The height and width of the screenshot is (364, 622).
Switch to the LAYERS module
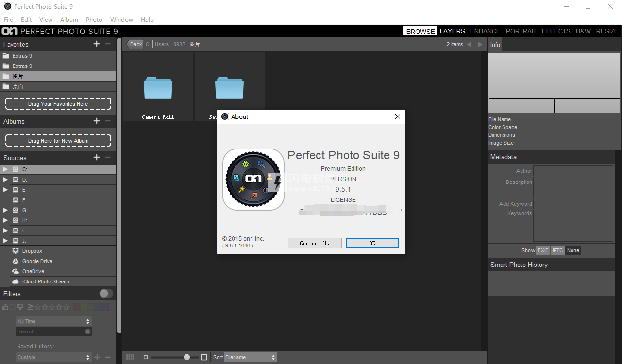[x=453, y=31]
